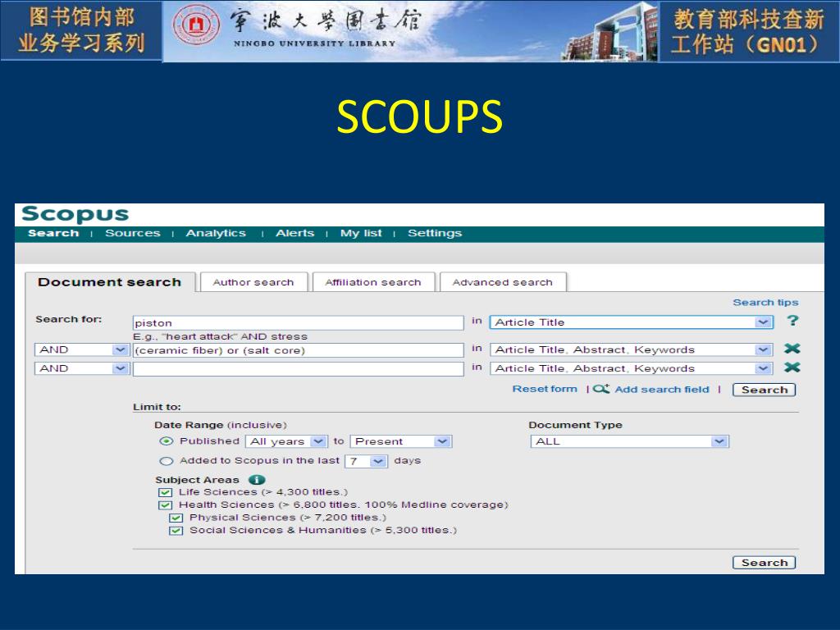Viewport: 840px width, 630px height.
Task: Uncheck the Physical Sciences checkbox
Action: (x=176, y=518)
